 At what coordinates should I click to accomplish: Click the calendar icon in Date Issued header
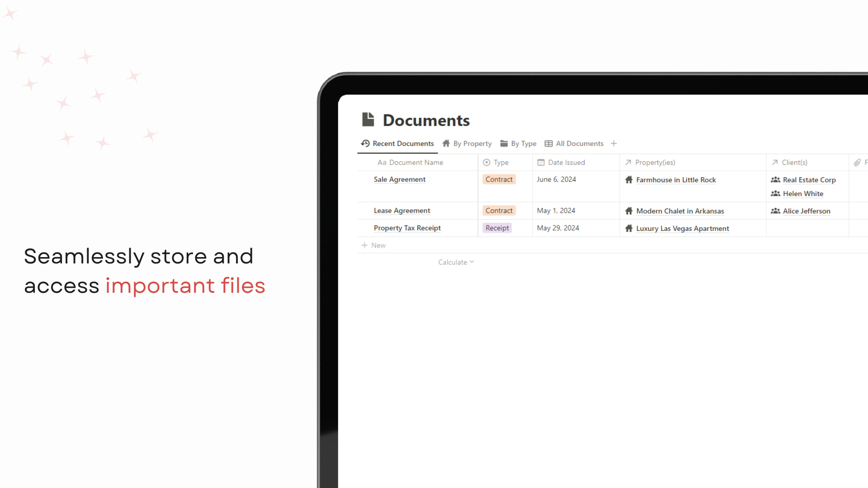(x=541, y=162)
